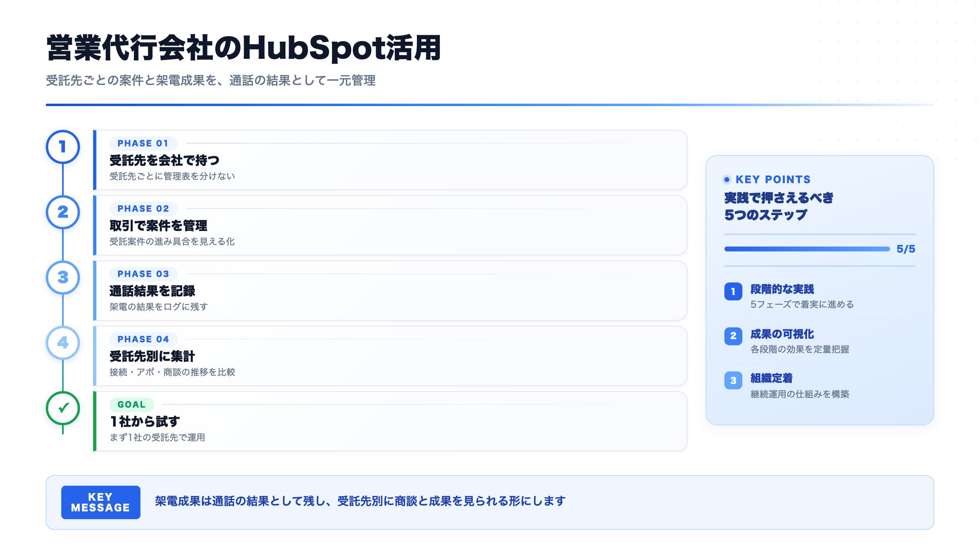Select the green GOAL label pill
This screenshot has height=551, width=980.
(131, 404)
